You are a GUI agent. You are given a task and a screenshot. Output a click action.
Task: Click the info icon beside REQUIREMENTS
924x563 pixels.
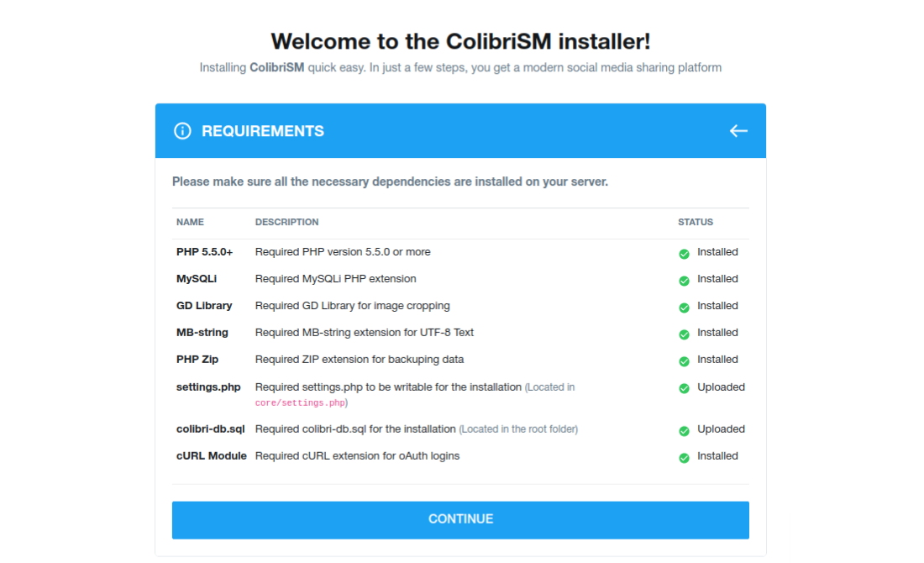pyautogui.click(x=182, y=131)
